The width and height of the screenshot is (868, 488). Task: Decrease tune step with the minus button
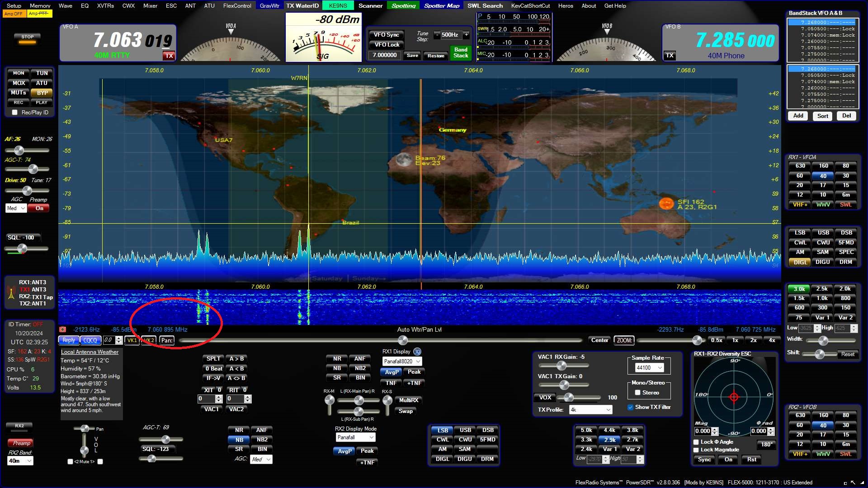(x=437, y=35)
